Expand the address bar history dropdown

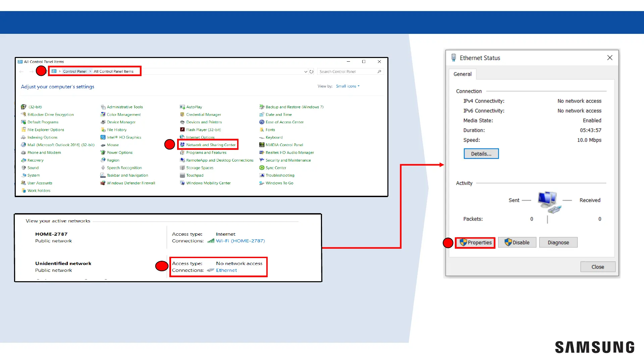306,71
